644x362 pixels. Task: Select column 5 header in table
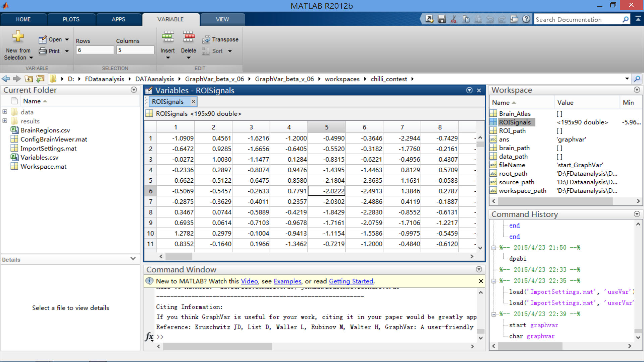pyautogui.click(x=326, y=127)
